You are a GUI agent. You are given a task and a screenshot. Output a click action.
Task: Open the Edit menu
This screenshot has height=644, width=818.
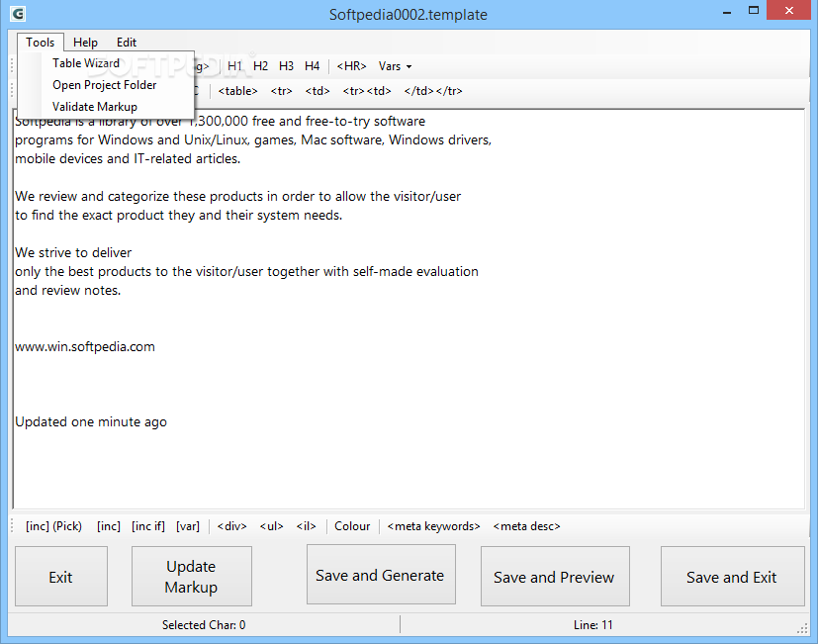pos(127,43)
